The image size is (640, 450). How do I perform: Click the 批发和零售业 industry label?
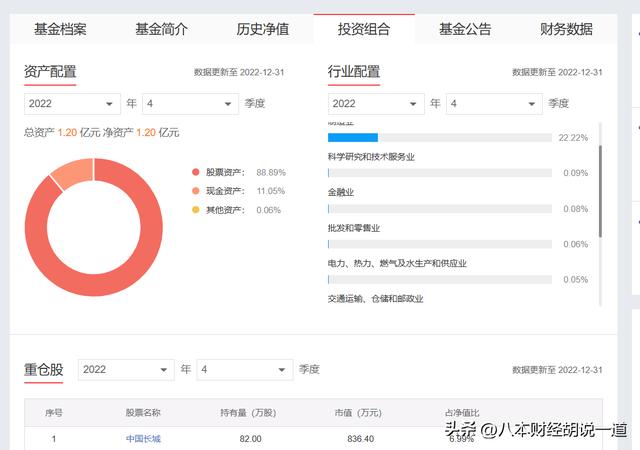pos(354,228)
